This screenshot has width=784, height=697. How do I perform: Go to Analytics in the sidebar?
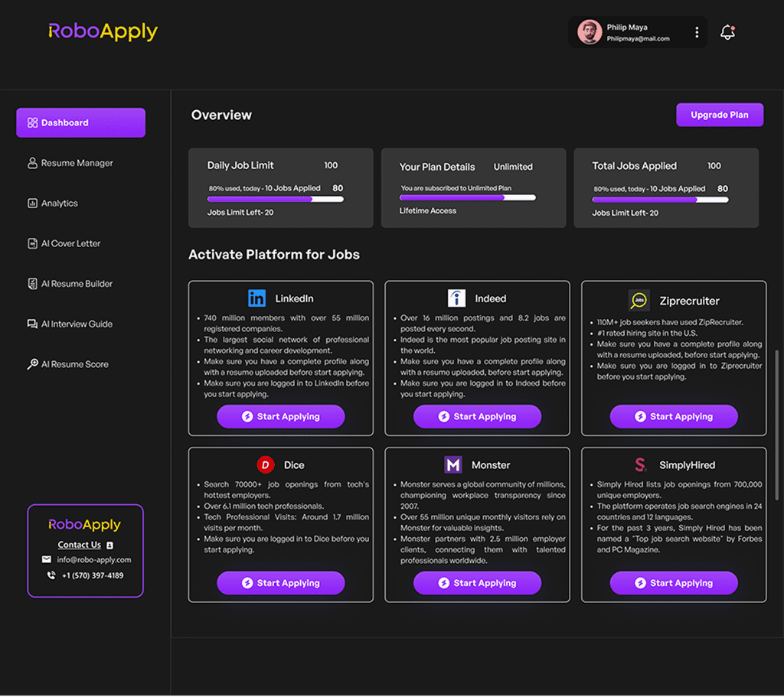click(x=53, y=204)
